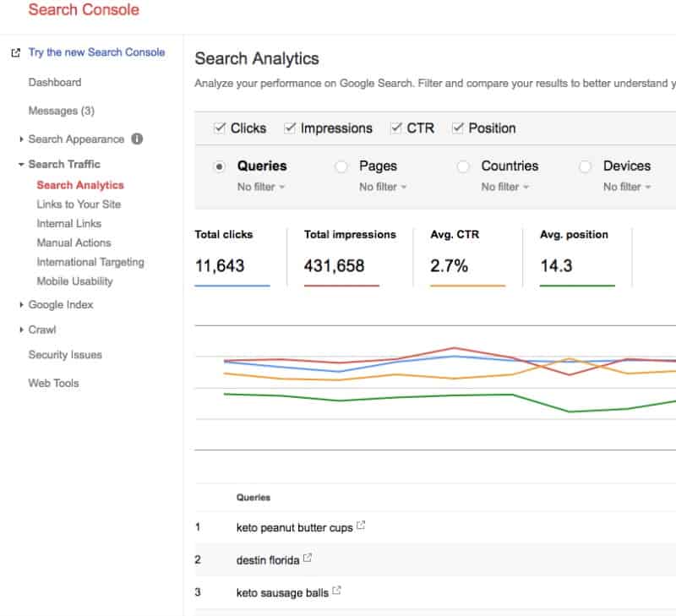Expand the Crawl section arrow
The height and width of the screenshot is (616, 676).
click(x=21, y=330)
